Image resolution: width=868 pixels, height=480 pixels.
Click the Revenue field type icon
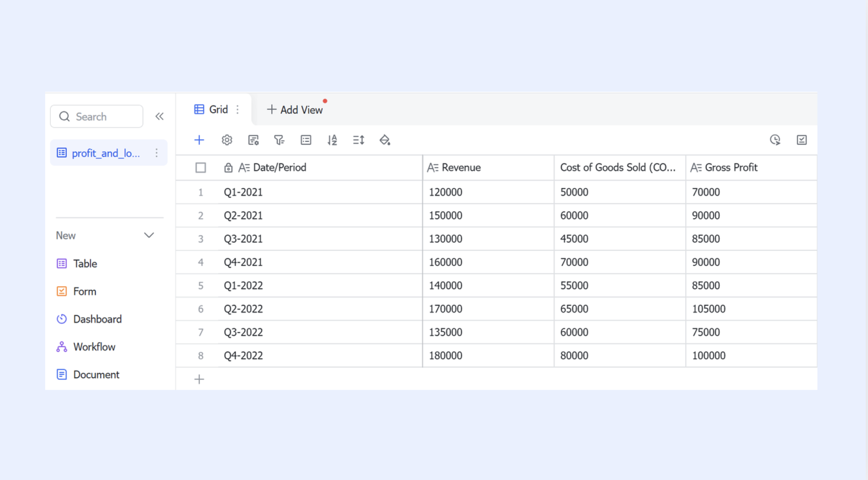(x=433, y=168)
